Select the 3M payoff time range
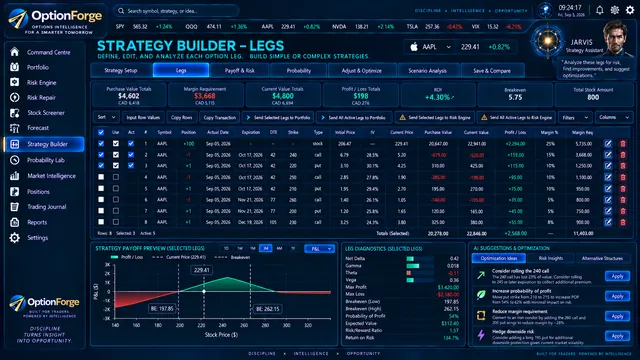This screenshot has width=640, height=360. pos(266,248)
